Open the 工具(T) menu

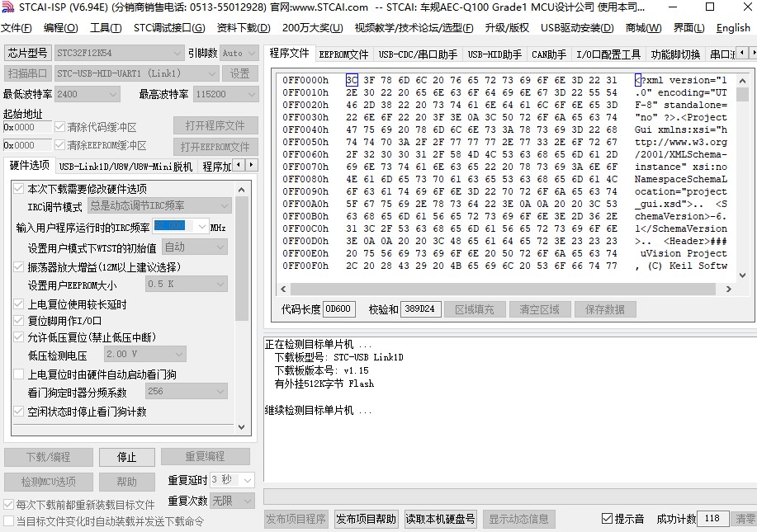(x=106, y=28)
